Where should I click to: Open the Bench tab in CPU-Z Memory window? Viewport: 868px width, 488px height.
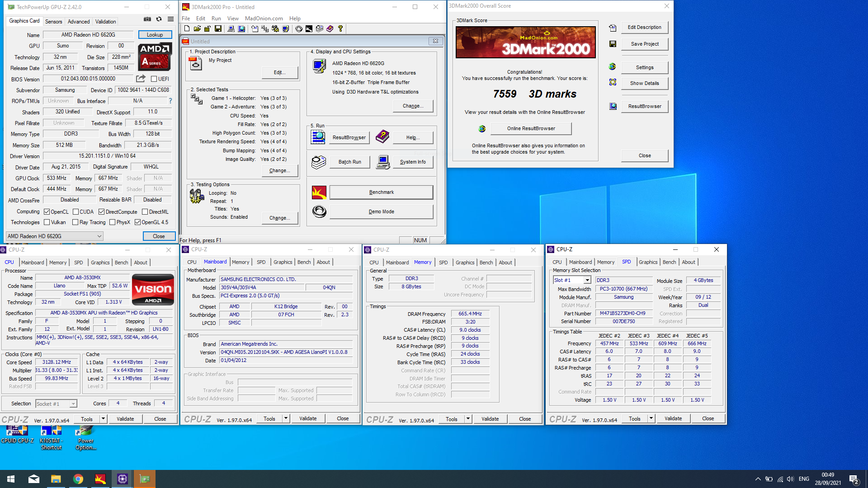486,263
